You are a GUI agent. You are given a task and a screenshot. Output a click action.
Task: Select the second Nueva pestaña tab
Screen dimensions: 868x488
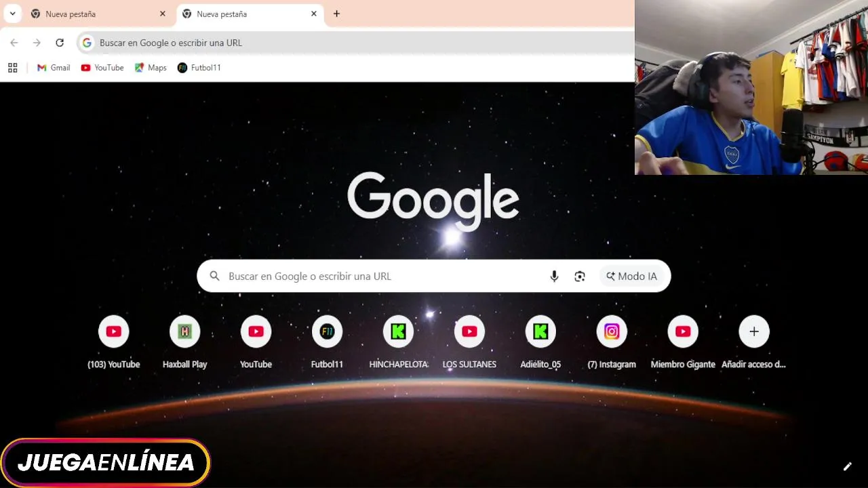(x=250, y=14)
